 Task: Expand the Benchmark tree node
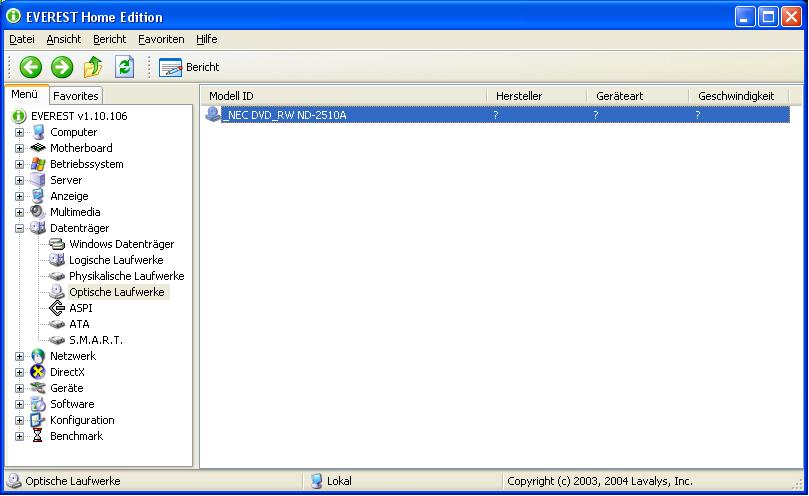coord(20,437)
